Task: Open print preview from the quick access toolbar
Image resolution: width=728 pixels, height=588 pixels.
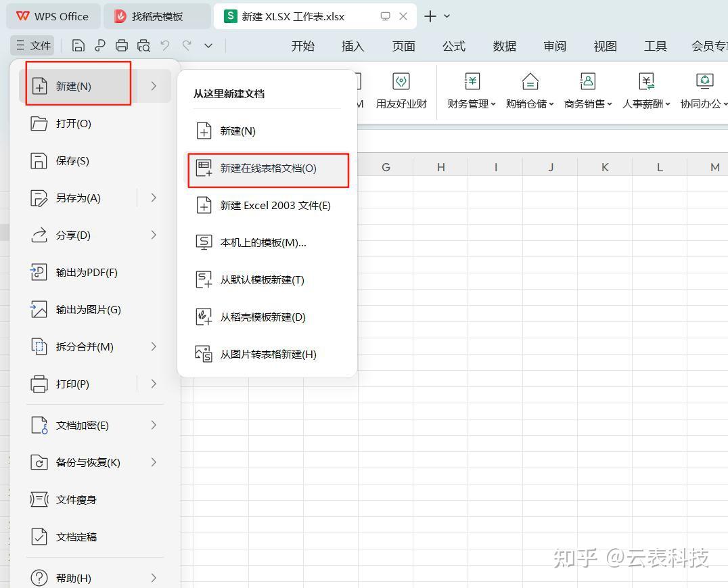Action: 143,45
